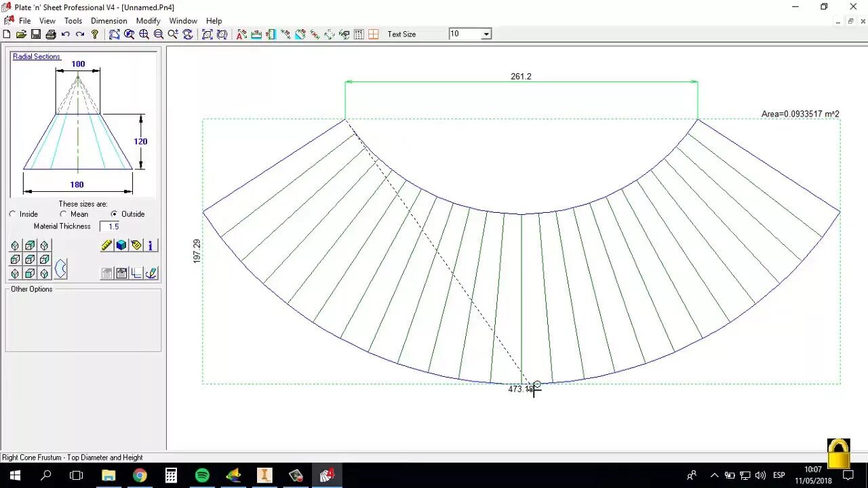This screenshot has height=488, width=868.
Task: Choose the Mean sizes radio button
Action: click(64, 213)
